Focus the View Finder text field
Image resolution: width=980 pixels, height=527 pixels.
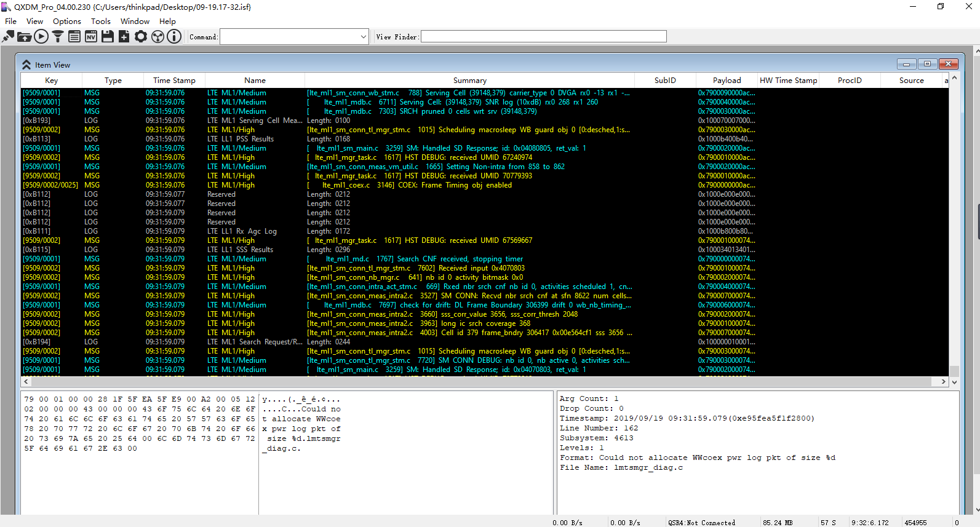point(544,37)
